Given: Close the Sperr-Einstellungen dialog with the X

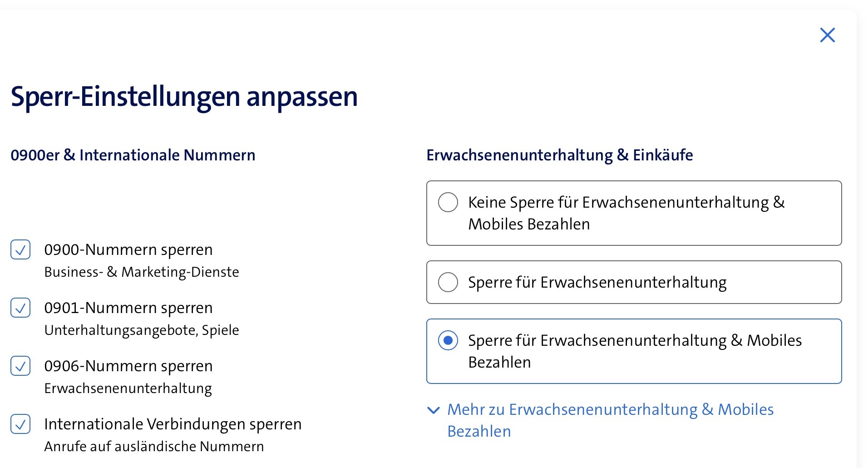Looking at the screenshot, I should 827,35.
